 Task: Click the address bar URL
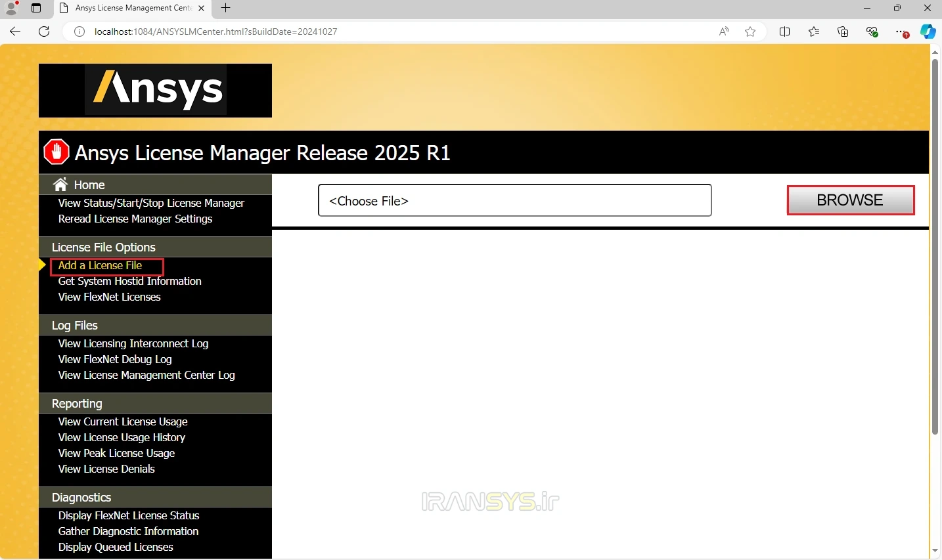(215, 32)
